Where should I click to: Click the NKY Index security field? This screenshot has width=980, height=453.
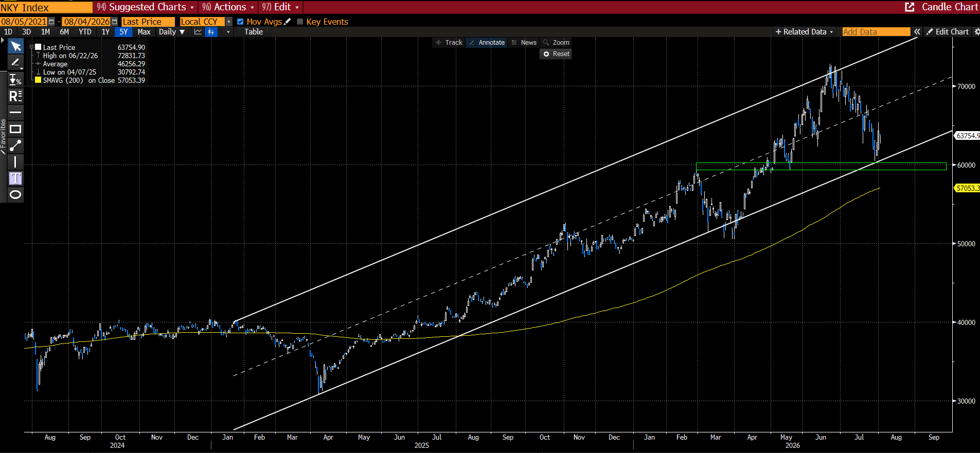(x=46, y=7)
